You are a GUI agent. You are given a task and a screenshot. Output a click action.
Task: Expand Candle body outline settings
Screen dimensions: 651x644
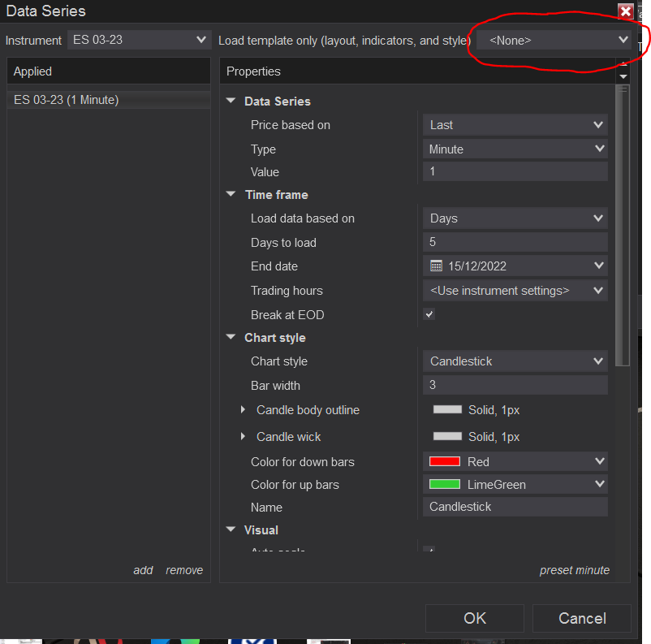pyautogui.click(x=243, y=409)
